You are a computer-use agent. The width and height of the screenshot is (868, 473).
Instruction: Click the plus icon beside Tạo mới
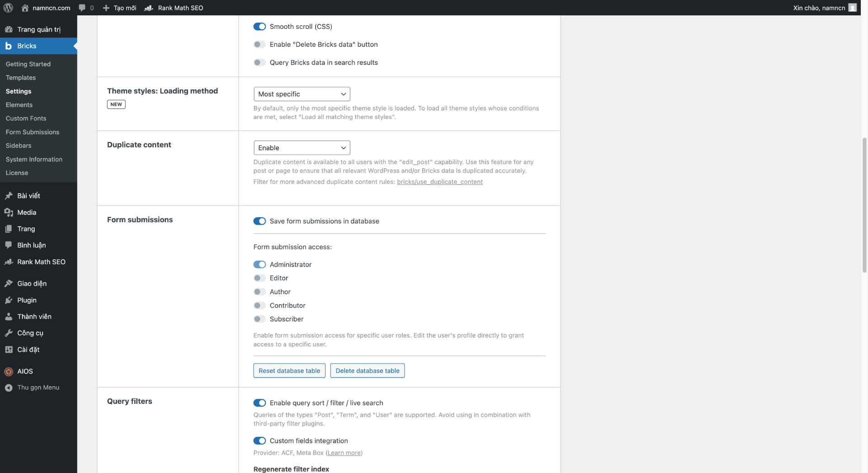pos(106,8)
